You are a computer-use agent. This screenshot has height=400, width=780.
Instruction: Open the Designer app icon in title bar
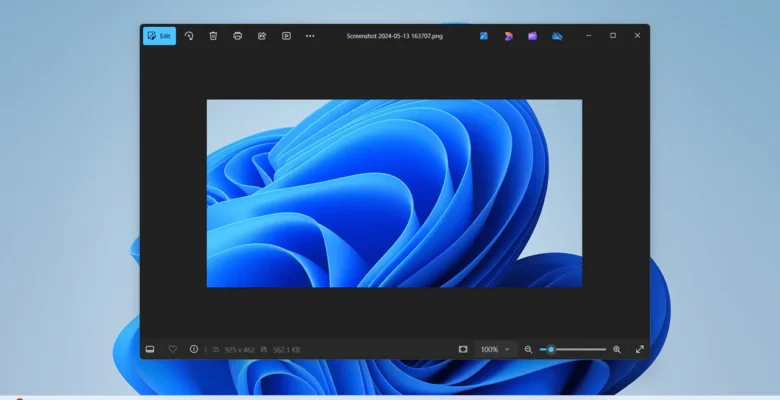508,36
